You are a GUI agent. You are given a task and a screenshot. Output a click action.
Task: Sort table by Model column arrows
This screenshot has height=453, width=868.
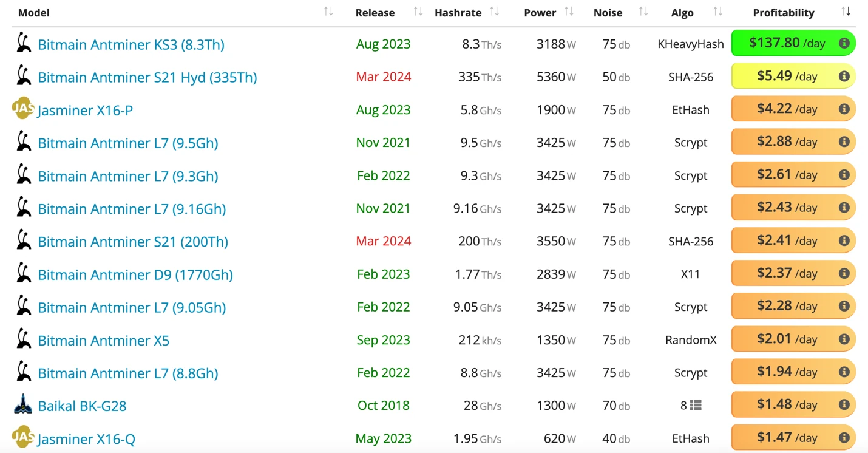click(328, 12)
